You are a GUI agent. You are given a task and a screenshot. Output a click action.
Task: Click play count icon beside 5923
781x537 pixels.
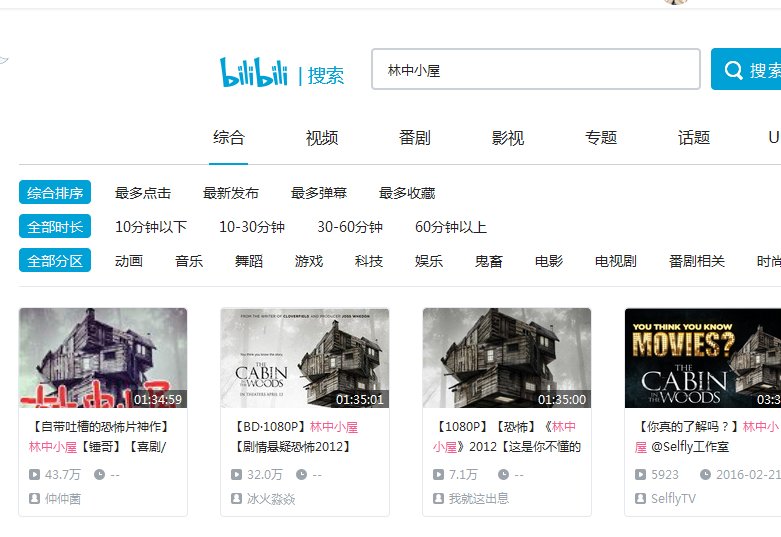coord(641,474)
